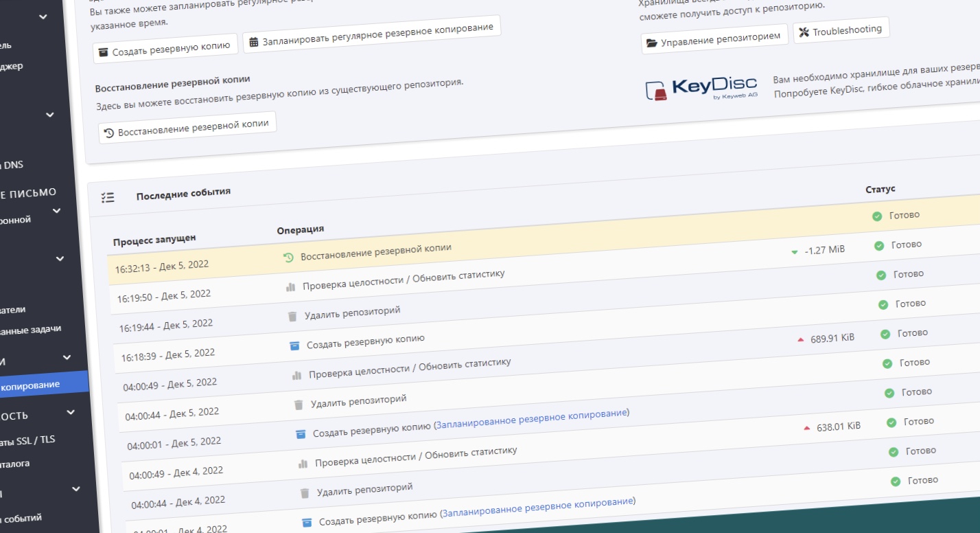Expand the sidebar section above the DNS item

(50, 115)
